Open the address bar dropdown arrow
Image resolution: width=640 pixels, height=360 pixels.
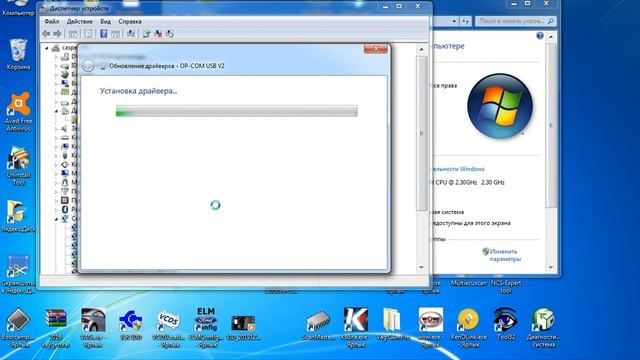click(454, 21)
